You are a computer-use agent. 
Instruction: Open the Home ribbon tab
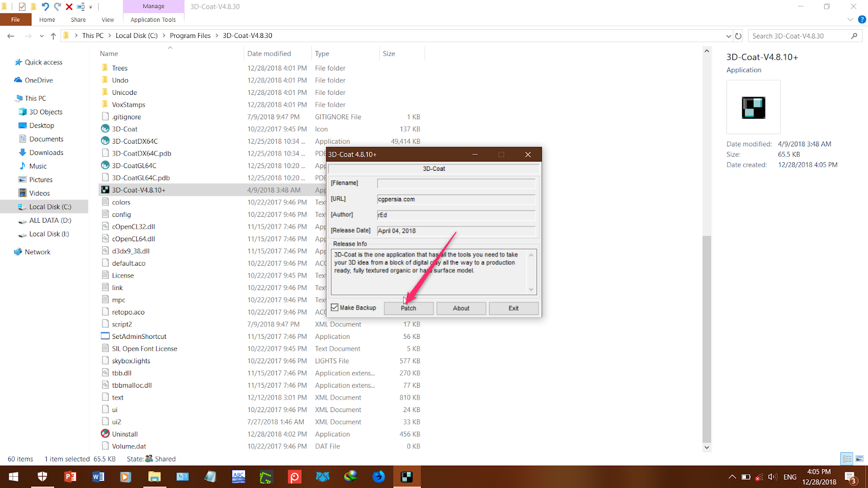pos(47,20)
